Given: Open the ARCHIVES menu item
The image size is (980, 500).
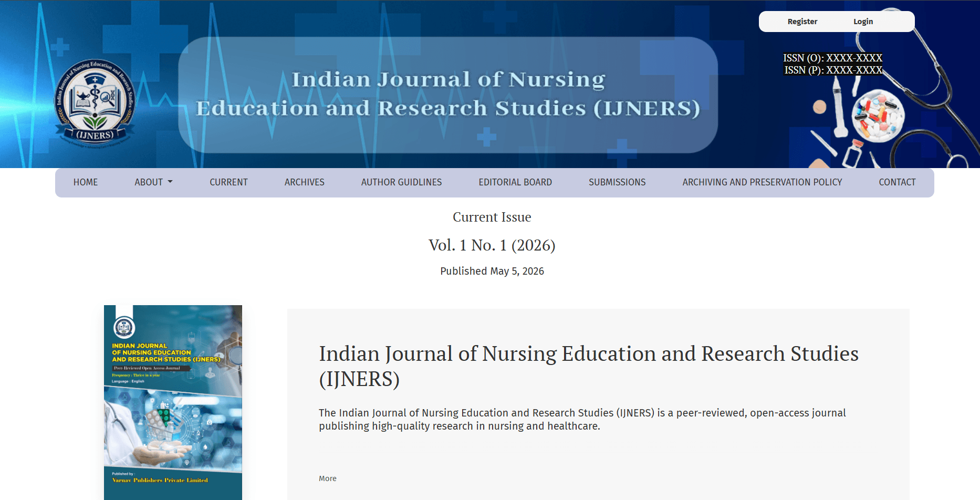Looking at the screenshot, I should click(305, 182).
